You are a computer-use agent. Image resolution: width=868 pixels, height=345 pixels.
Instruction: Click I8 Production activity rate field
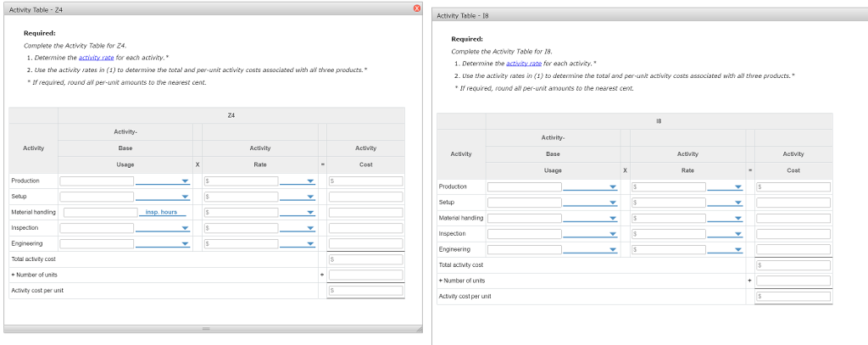[x=669, y=187]
